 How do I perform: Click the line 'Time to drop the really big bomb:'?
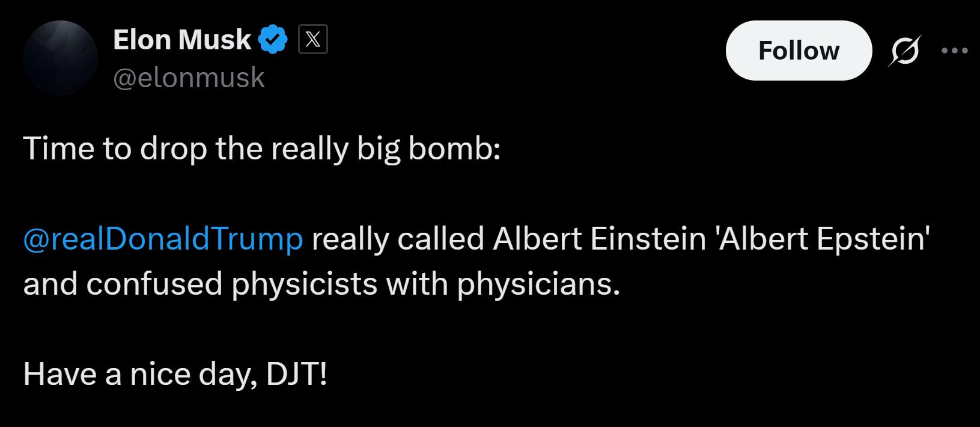pos(261,149)
